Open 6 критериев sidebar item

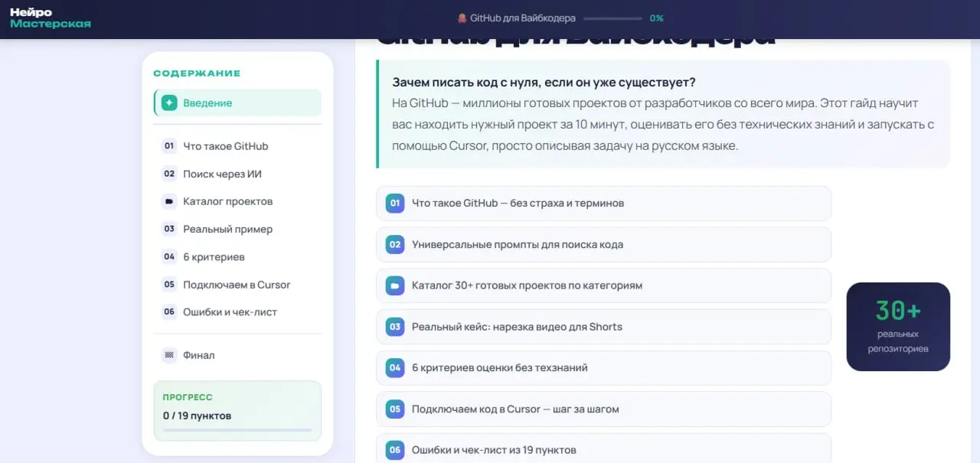click(237, 257)
